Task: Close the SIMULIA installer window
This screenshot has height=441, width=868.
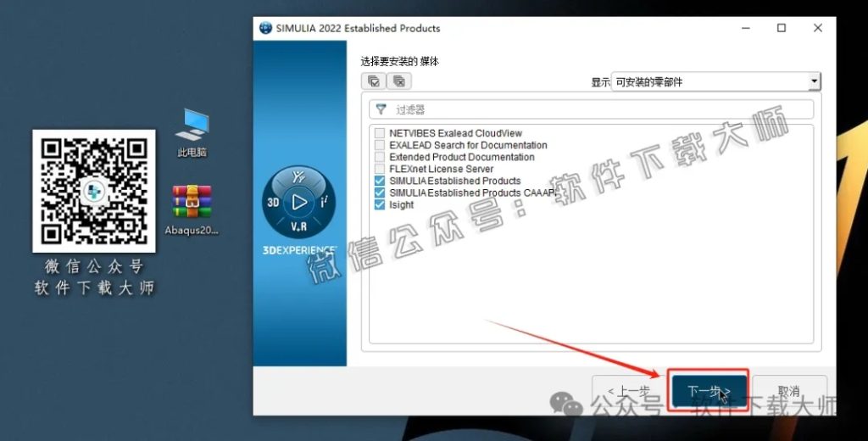Action: (x=818, y=28)
